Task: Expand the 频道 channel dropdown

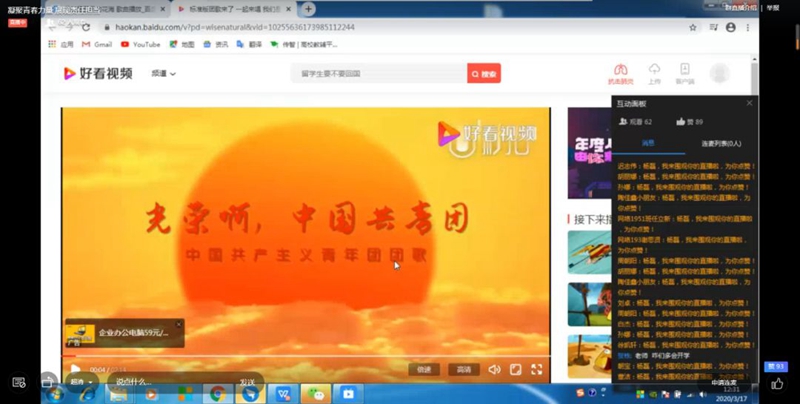Action: click(x=163, y=74)
